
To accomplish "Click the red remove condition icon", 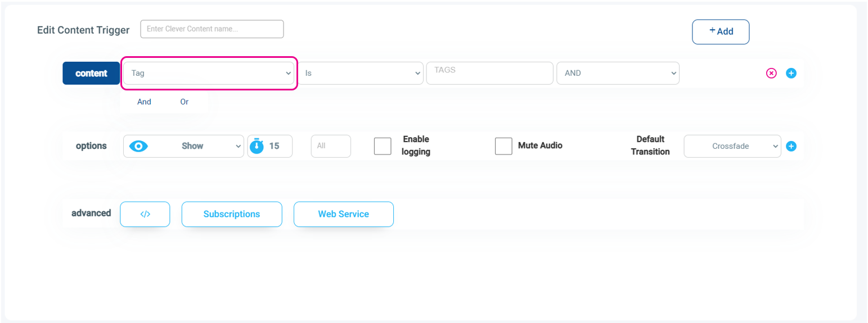I will 771,73.
